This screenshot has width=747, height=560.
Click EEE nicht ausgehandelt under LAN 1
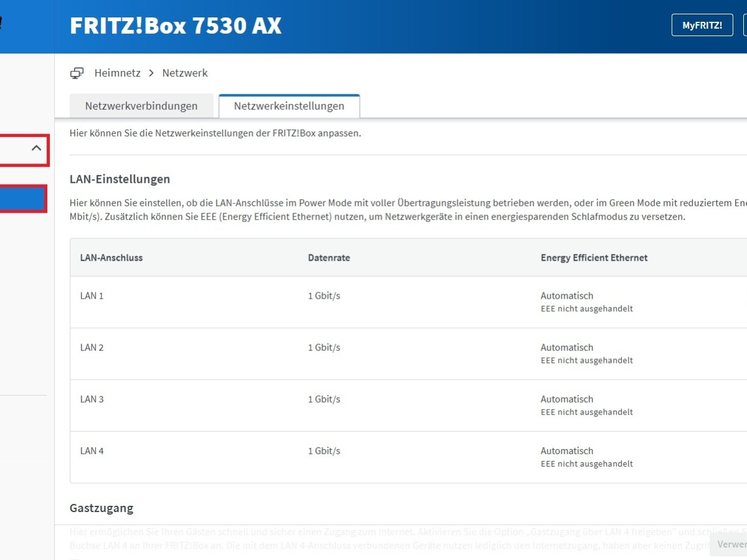[x=587, y=309]
